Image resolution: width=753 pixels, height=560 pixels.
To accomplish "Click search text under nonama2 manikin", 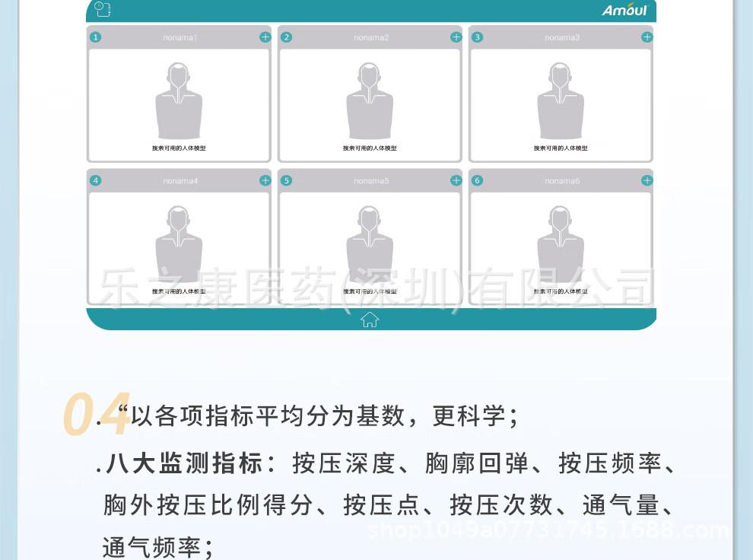I will 370,148.
